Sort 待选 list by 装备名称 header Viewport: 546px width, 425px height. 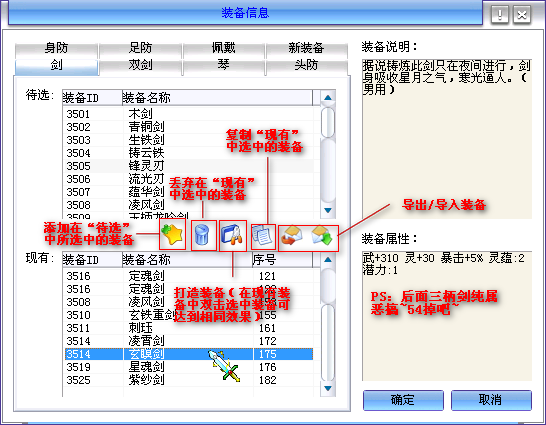coord(217,98)
